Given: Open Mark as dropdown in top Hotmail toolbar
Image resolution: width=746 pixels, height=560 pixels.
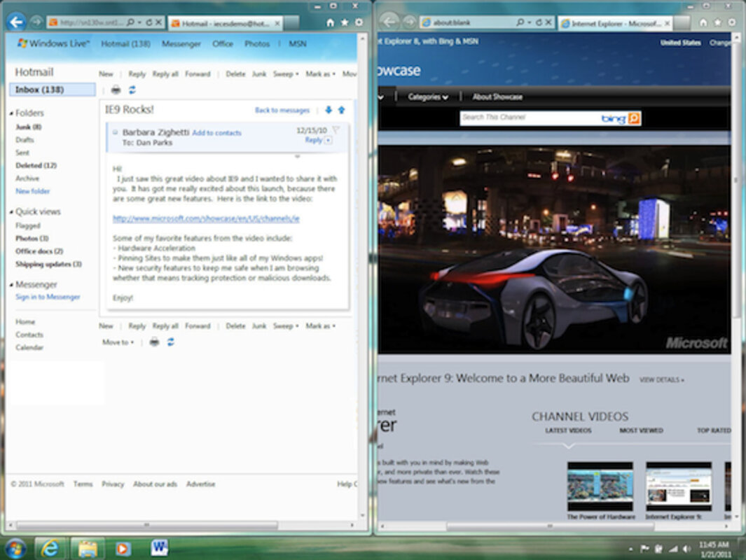Looking at the screenshot, I should tap(321, 74).
